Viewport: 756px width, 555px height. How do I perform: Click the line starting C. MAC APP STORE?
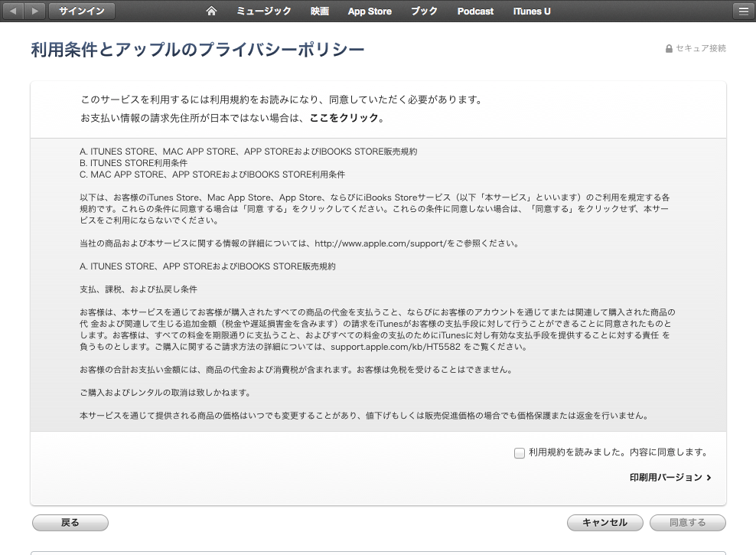[212, 175]
